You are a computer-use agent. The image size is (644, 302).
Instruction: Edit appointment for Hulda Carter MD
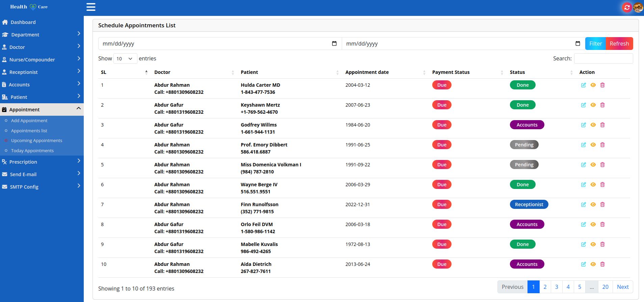(583, 85)
